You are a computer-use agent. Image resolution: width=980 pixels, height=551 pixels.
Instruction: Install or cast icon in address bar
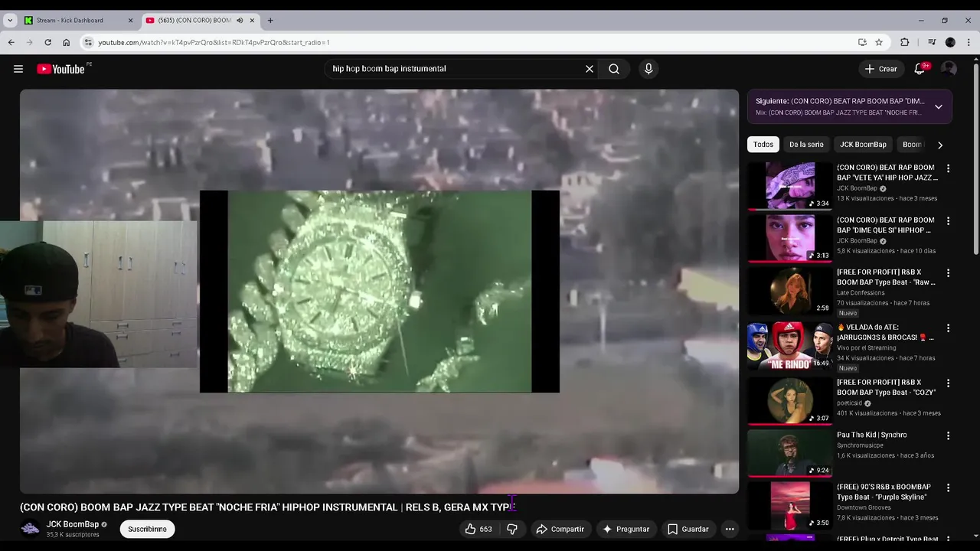pyautogui.click(x=862, y=42)
